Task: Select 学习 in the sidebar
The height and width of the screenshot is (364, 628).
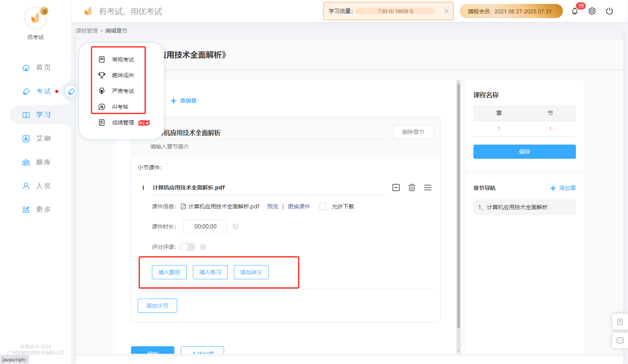Action: tap(36, 115)
